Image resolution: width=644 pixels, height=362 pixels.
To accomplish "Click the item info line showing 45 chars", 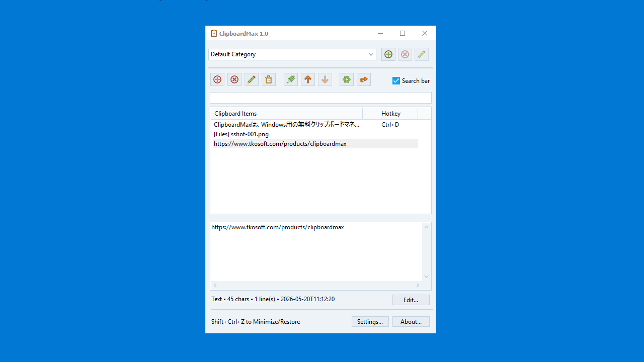I will (x=273, y=299).
